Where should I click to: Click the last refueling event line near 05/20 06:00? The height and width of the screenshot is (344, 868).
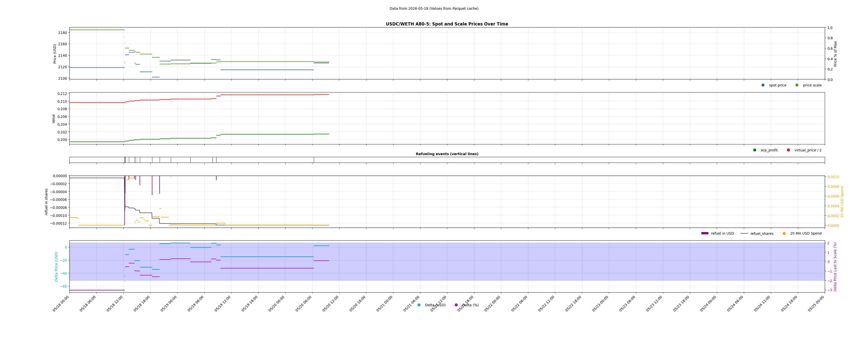(x=314, y=160)
